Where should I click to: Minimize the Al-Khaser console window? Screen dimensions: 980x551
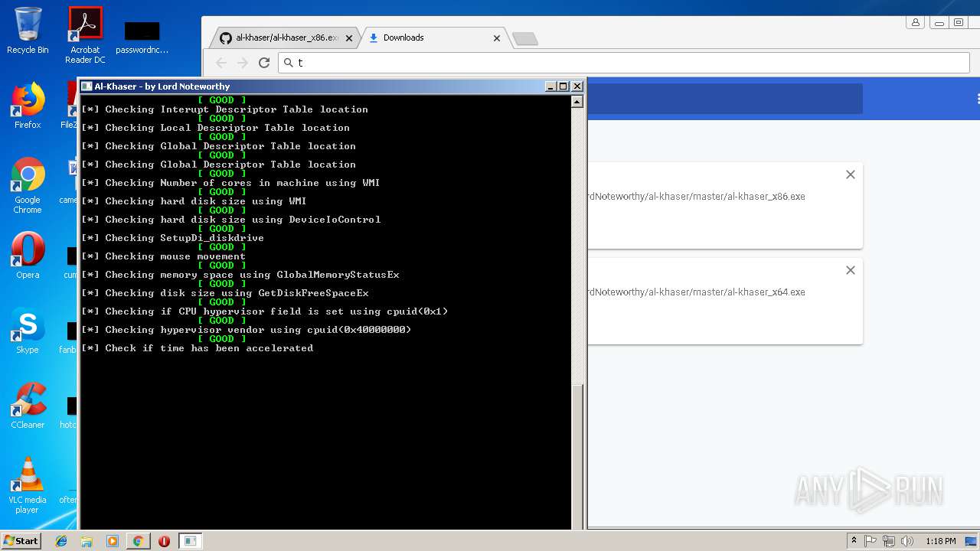pyautogui.click(x=550, y=86)
